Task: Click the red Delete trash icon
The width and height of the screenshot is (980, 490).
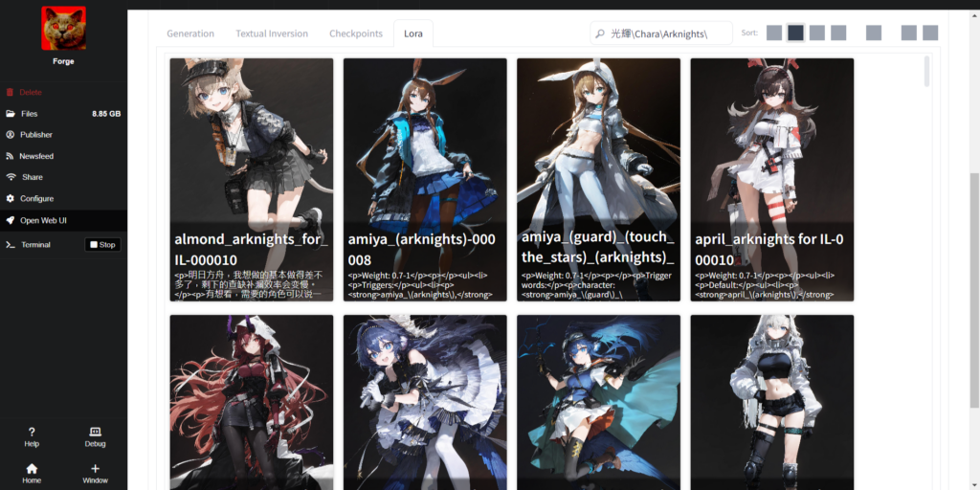Action: click(11, 93)
